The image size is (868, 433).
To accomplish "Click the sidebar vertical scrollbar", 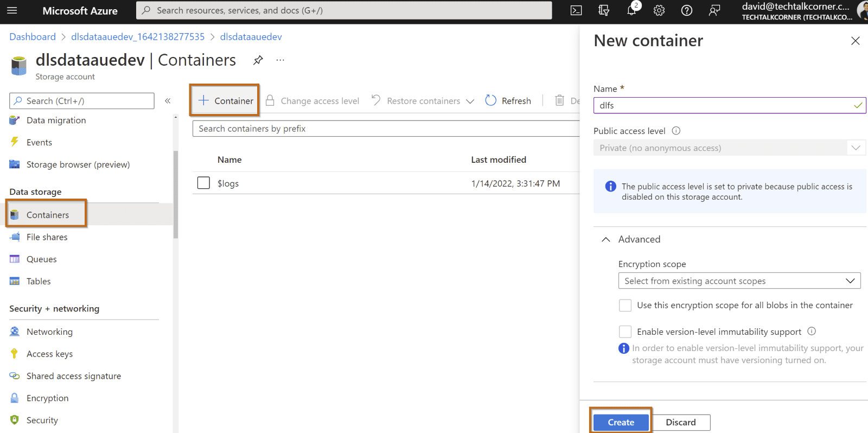I will pos(175,194).
